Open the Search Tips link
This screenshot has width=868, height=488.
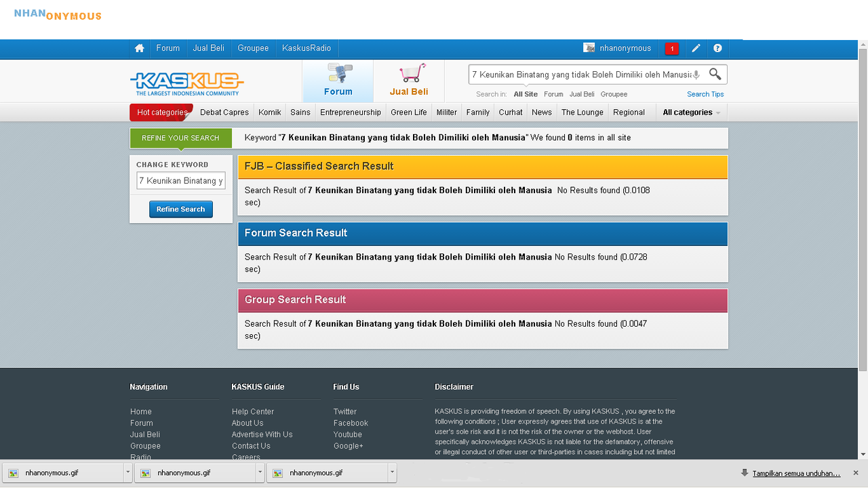coord(705,94)
